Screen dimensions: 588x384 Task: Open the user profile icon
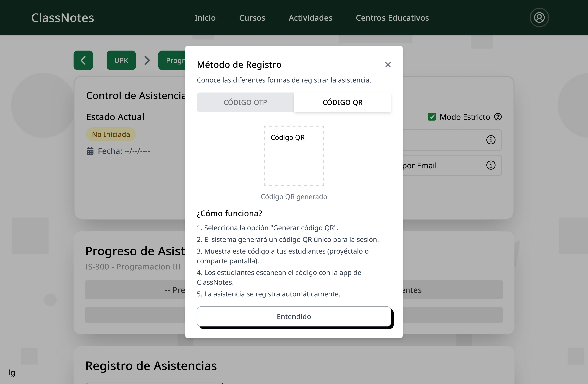pyautogui.click(x=539, y=17)
